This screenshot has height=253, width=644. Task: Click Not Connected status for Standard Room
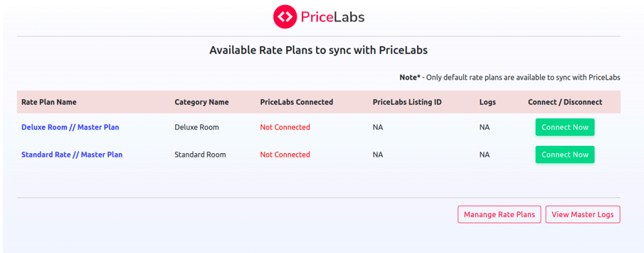pyautogui.click(x=285, y=155)
